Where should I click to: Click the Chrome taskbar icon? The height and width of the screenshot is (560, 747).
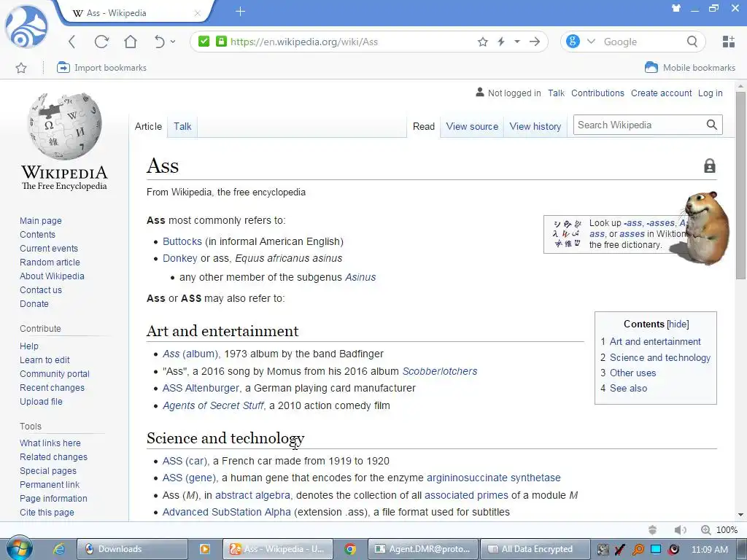click(350, 549)
